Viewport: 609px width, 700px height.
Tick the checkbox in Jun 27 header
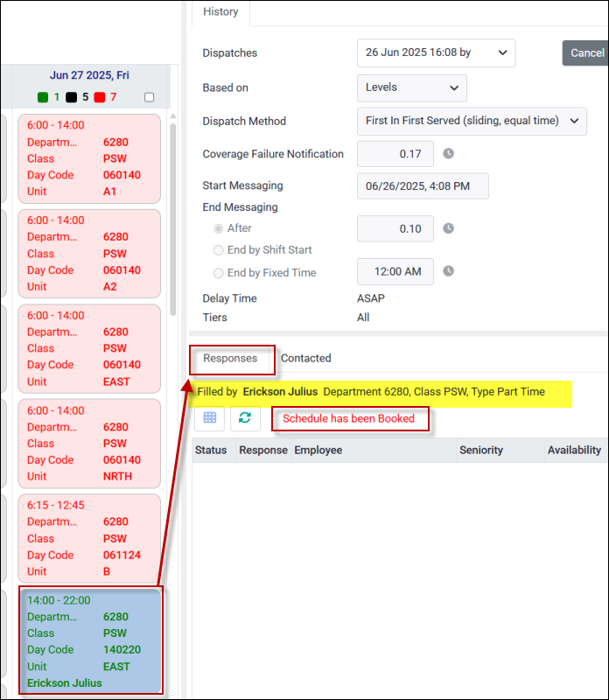150,97
